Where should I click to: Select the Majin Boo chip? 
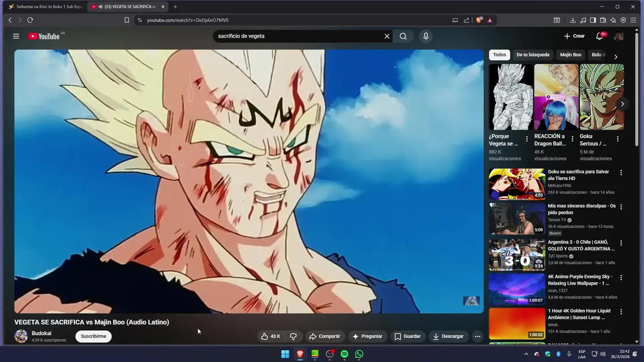[x=571, y=55]
